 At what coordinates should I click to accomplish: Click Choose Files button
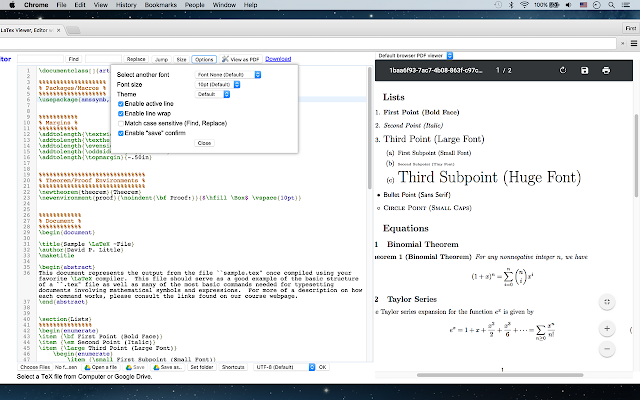tap(35, 367)
